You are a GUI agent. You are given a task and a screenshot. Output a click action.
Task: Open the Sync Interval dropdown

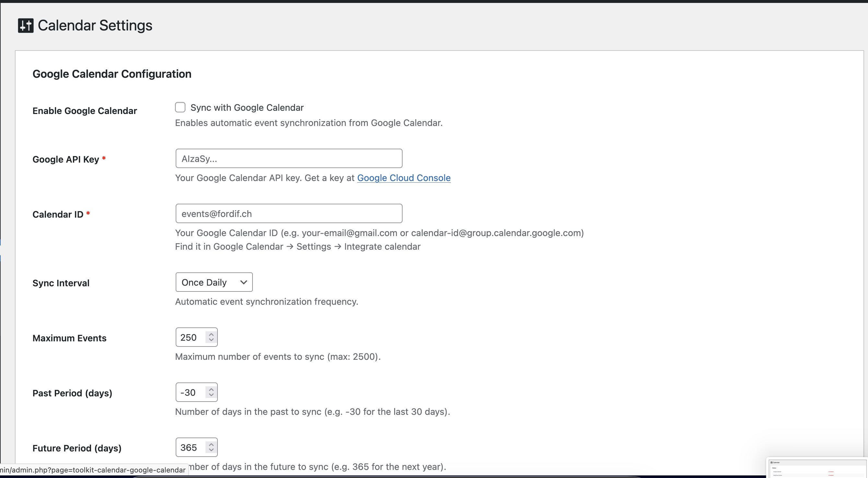click(214, 282)
